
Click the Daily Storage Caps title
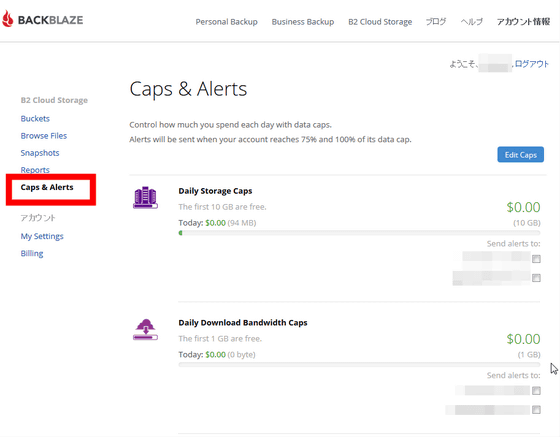click(x=215, y=191)
